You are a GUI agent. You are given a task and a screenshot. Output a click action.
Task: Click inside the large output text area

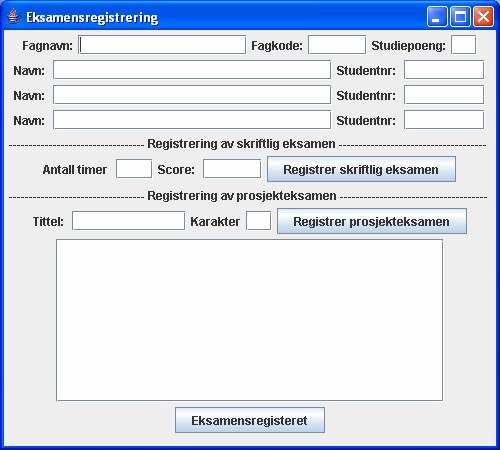250,320
